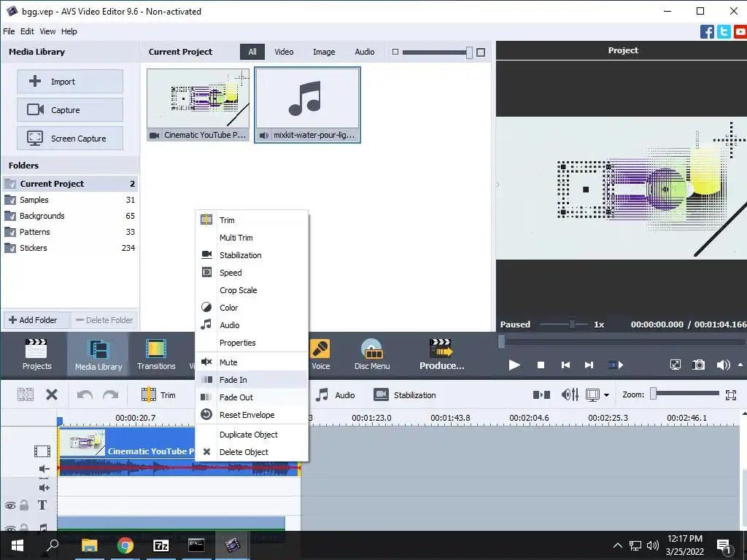
Task: Click the Undo arrow
Action: coord(85,394)
